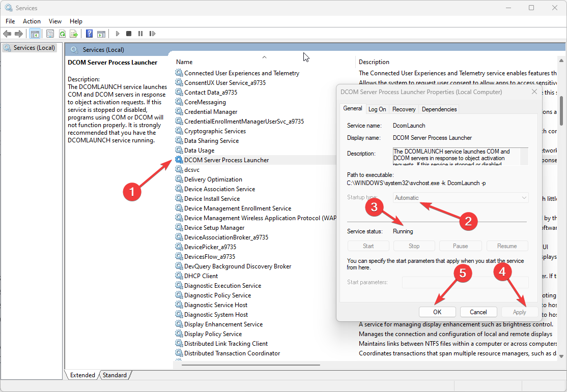Click the Export List toolbar icon
This screenshot has width=567, height=392.
(x=74, y=34)
